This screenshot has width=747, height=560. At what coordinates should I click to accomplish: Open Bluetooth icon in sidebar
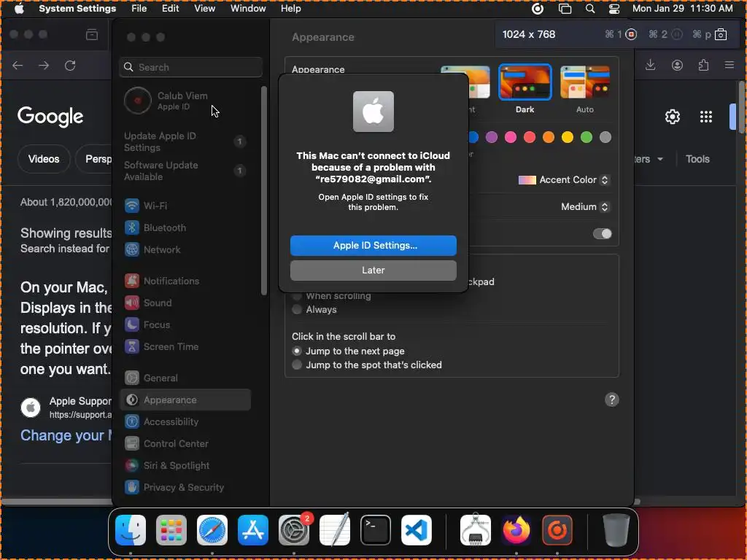pos(132,227)
